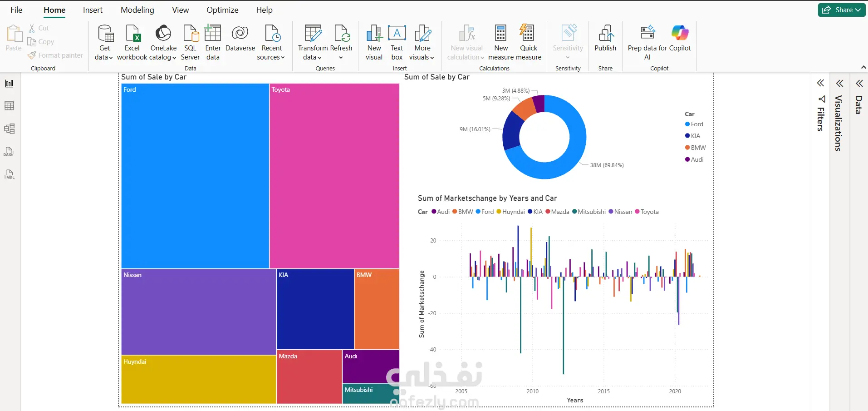868x411 pixels.
Task: Select the 38M (69.84%) donut segment label
Action: click(607, 165)
